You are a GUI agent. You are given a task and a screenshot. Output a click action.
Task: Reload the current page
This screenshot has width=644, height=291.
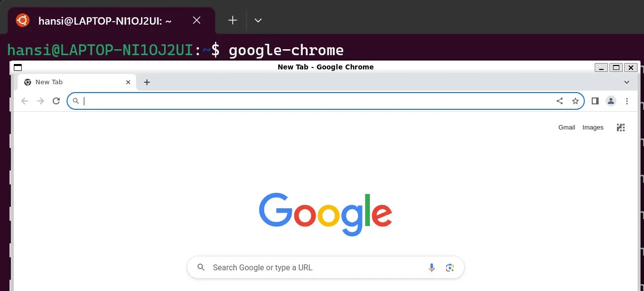pos(56,101)
